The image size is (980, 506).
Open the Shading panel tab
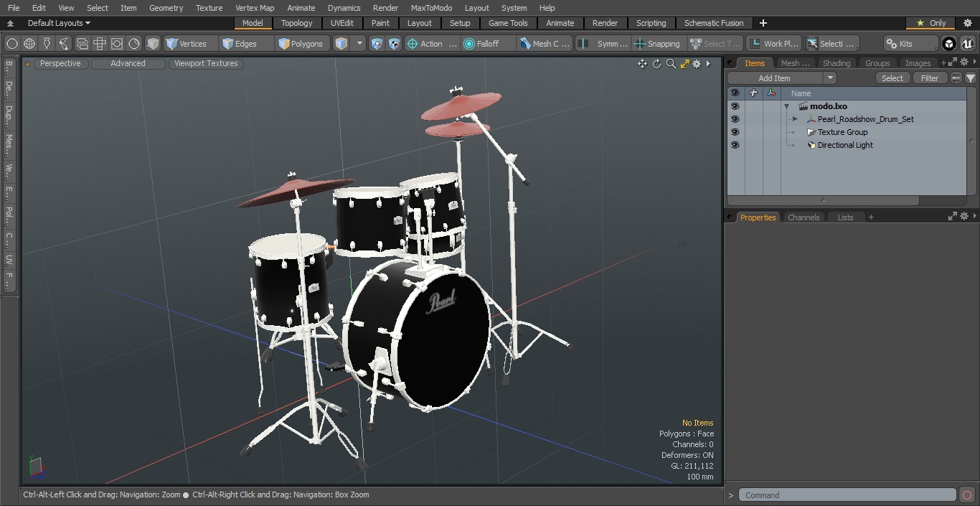[837, 63]
